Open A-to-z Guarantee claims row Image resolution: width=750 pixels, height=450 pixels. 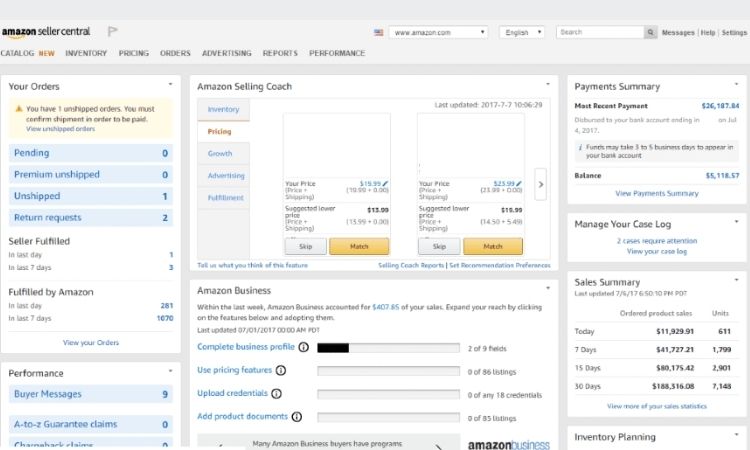91,424
